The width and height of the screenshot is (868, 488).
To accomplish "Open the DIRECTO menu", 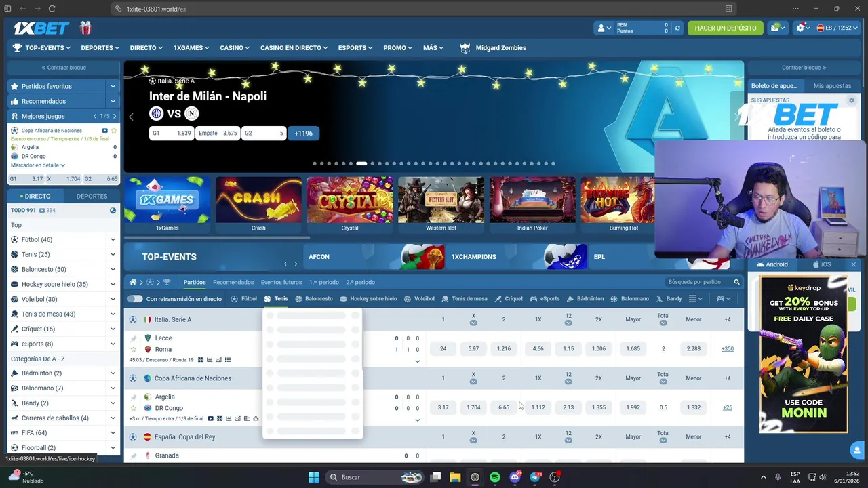I will click(x=146, y=48).
